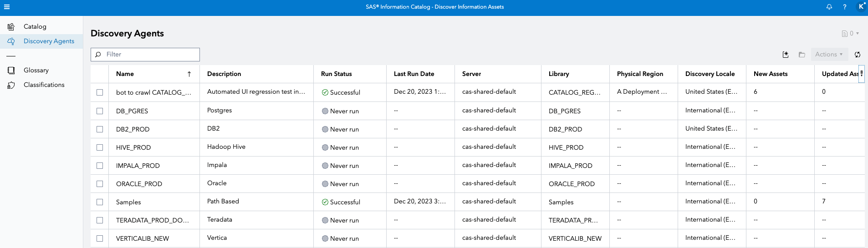Open the user profile K icon

[x=861, y=6]
